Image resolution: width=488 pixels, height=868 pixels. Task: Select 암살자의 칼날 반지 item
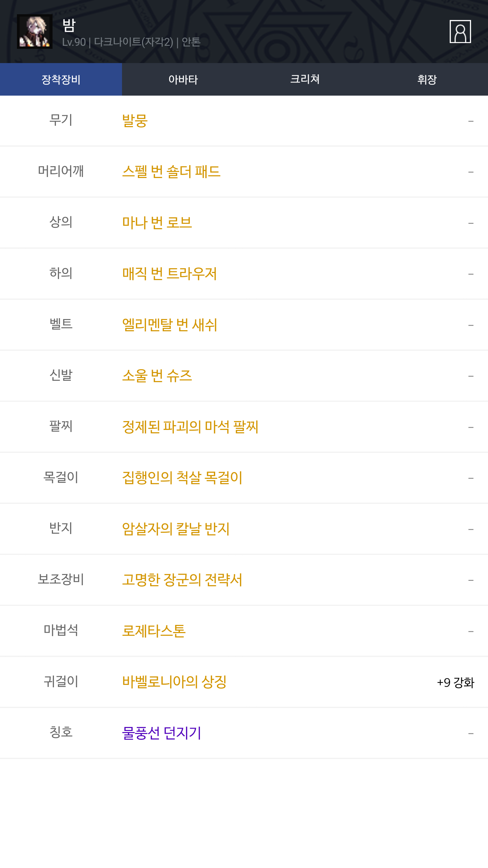[x=176, y=529]
